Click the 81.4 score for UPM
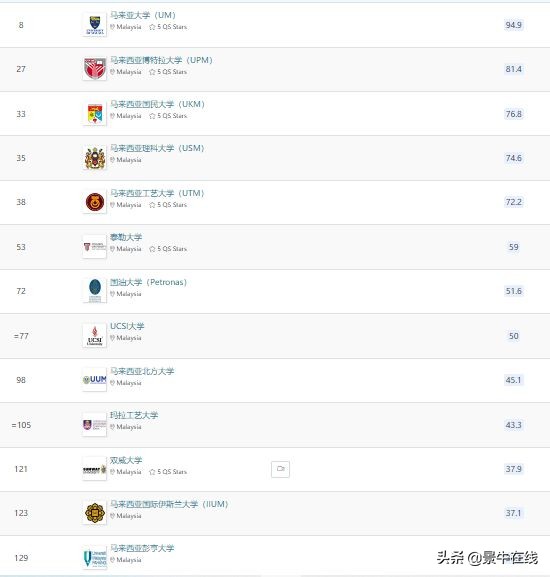This screenshot has height=577, width=550. (x=514, y=69)
